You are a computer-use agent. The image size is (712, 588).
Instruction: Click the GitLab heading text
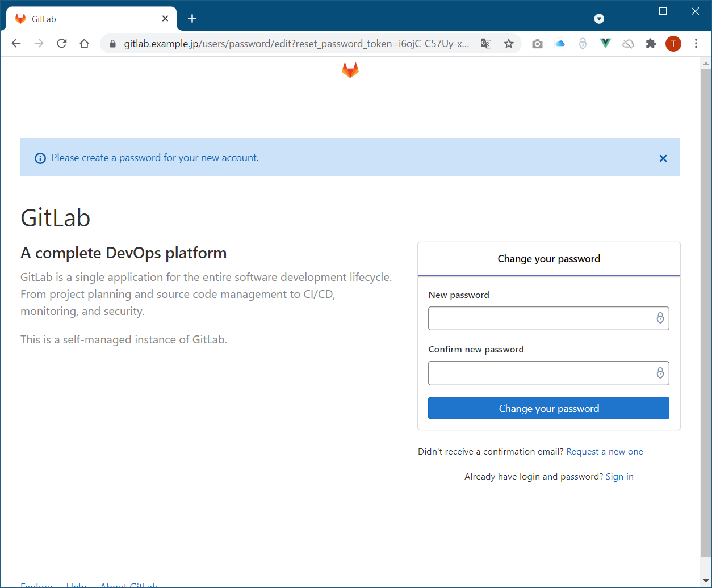point(55,218)
